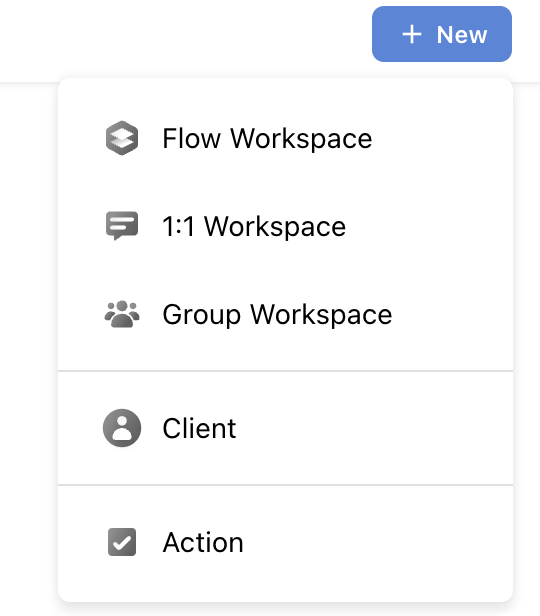The height and width of the screenshot is (616, 540).
Task: Click the plus icon on New button
Action: click(412, 35)
